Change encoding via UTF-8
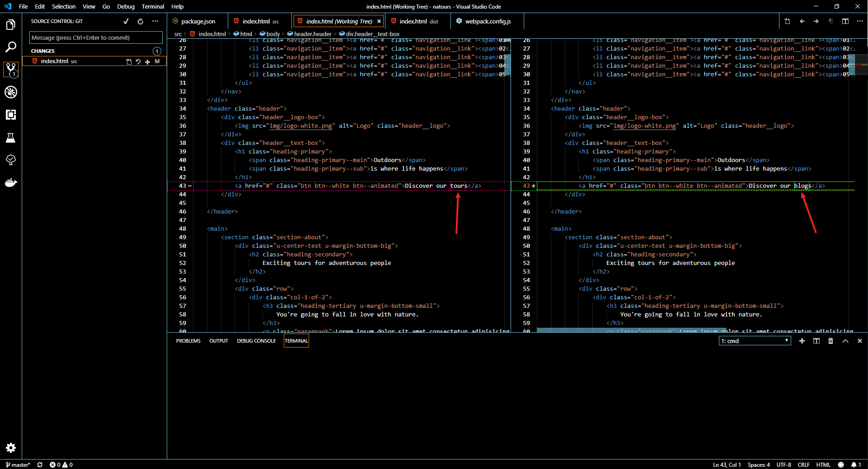868x469 pixels. click(784, 464)
